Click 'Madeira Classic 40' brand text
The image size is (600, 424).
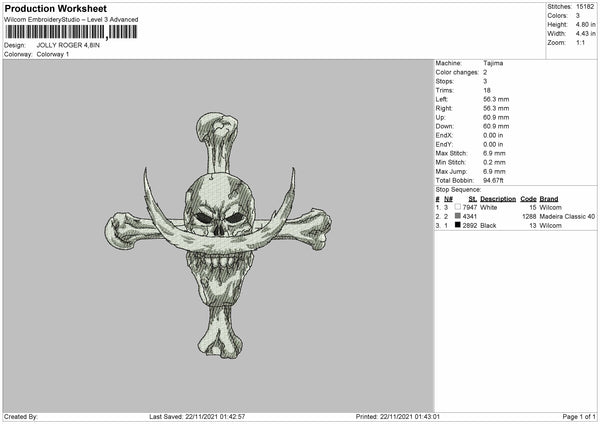567,217
